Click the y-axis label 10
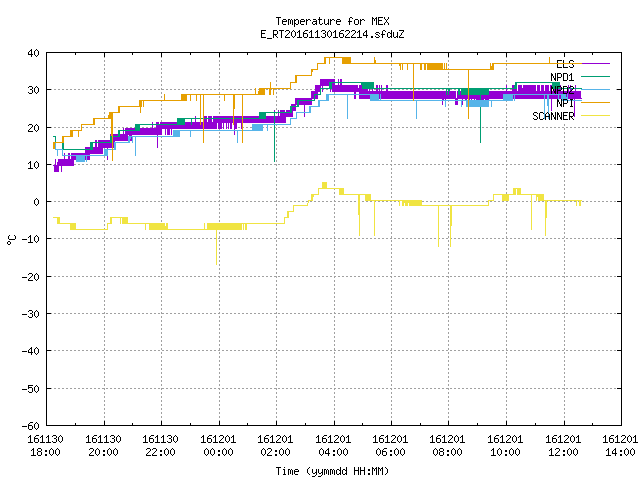 click(x=33, y=165)
